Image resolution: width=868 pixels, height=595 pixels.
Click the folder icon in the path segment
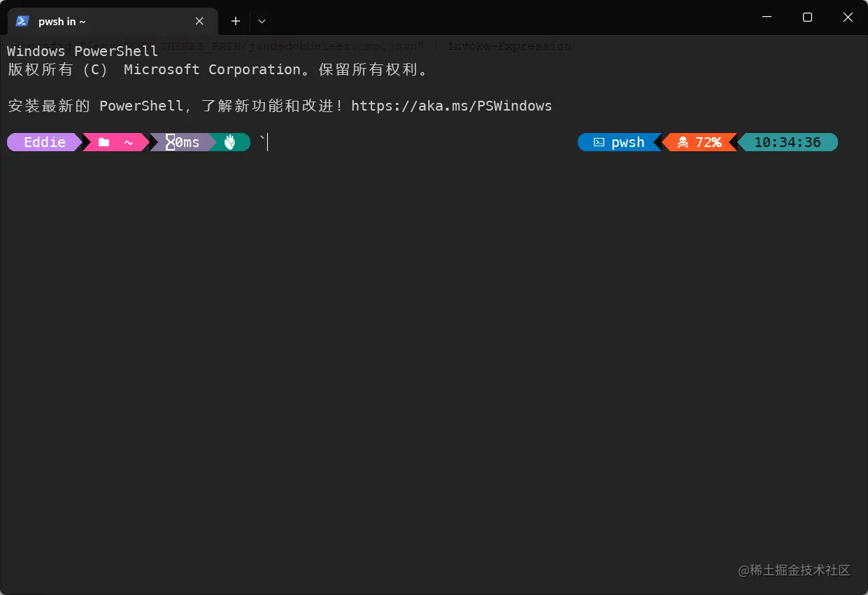[104, 142]
